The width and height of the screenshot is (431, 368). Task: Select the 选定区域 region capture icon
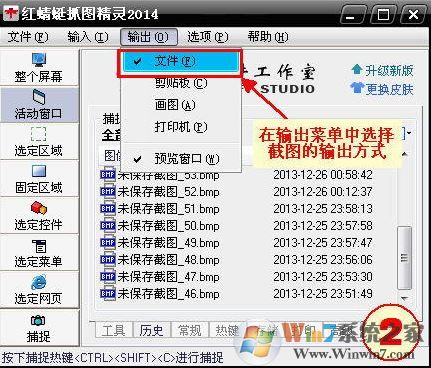click(39, 134)
